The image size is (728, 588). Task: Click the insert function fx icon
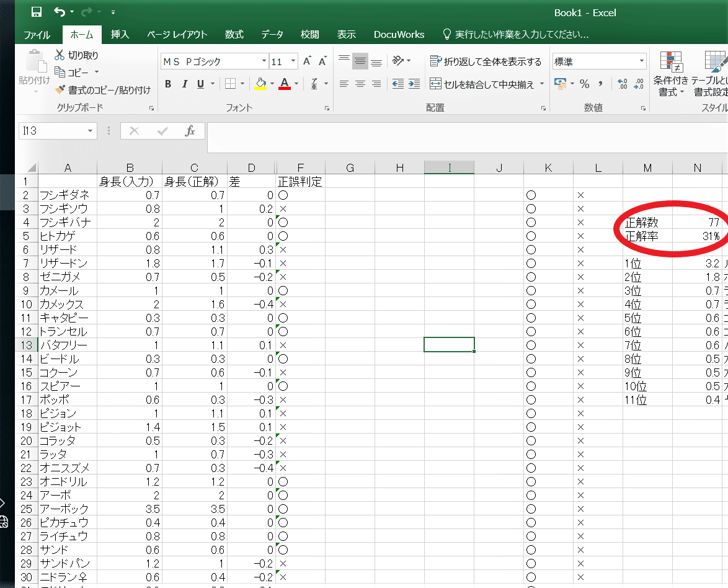coord(190,131)
